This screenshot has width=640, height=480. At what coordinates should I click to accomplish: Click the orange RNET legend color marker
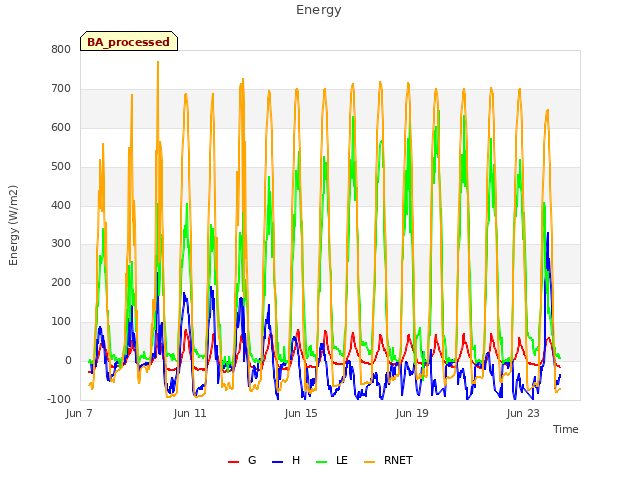369,462
